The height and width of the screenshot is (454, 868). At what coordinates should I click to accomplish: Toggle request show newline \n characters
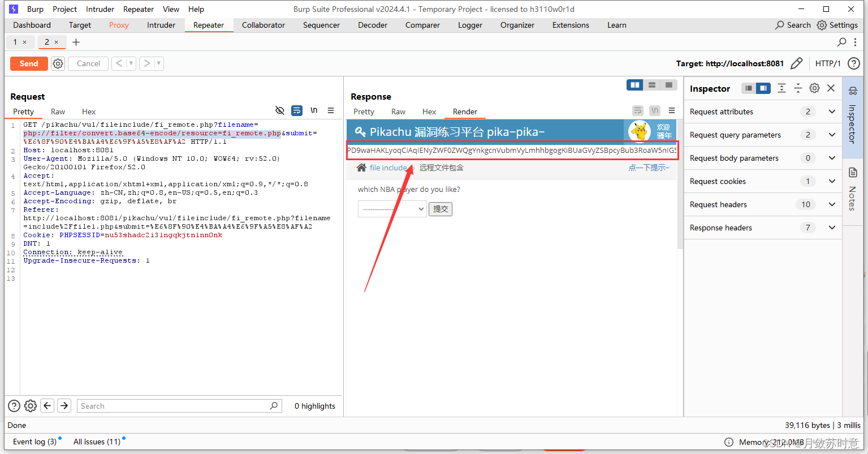(314, 110)
